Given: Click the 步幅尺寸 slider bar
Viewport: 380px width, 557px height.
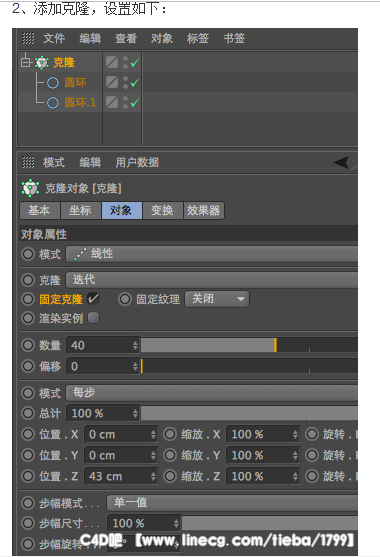Looking at the screenshot, I should (270, 523).
